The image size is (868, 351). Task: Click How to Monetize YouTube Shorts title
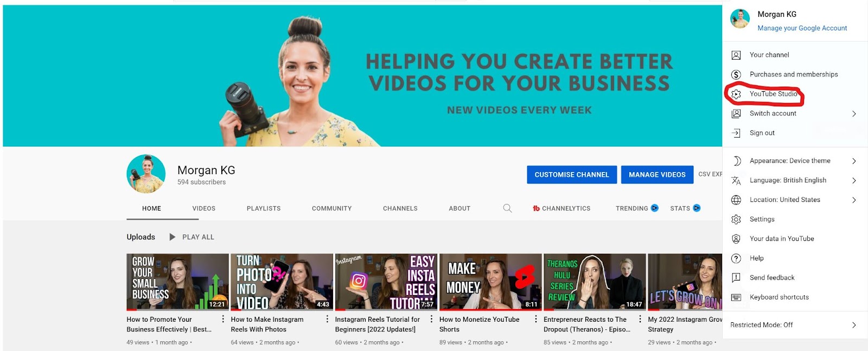[x=480, y=324]
